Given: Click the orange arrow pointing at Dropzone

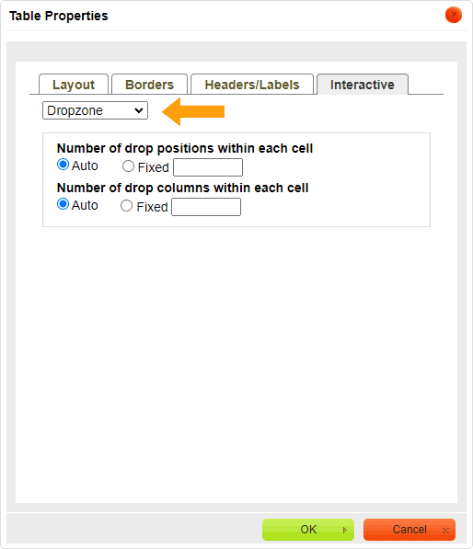Looking at the screenshot, I should pos(193,111).
